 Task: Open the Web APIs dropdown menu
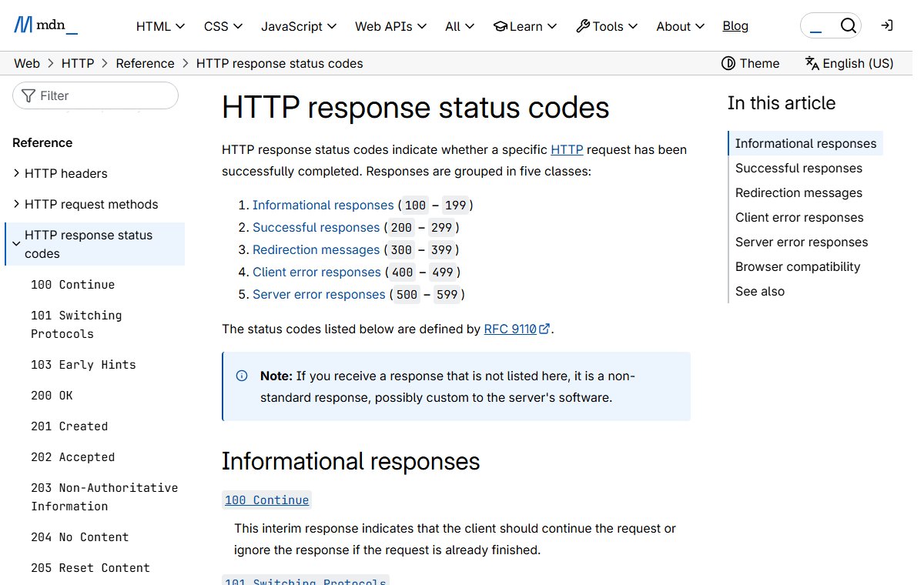click(390, 26)
